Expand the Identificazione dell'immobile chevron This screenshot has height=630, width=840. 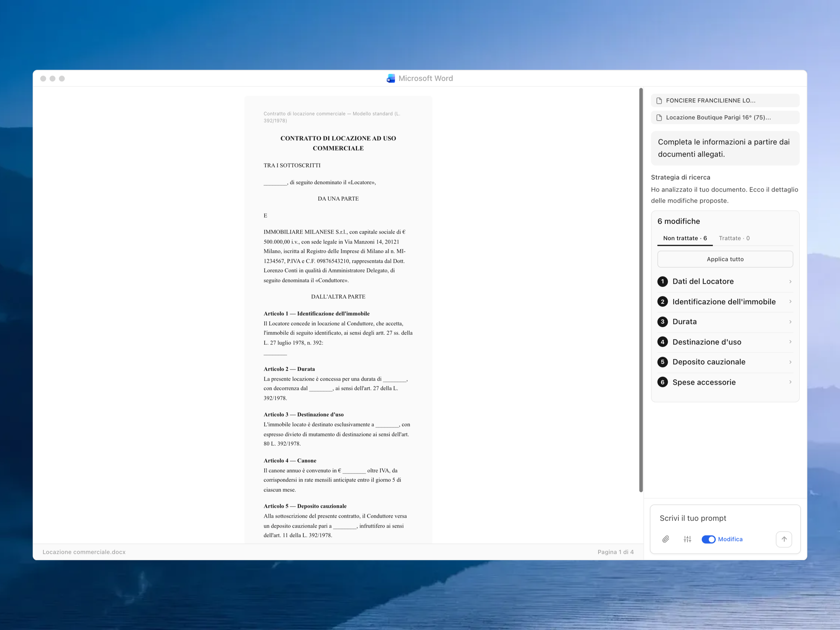[790, 302]
